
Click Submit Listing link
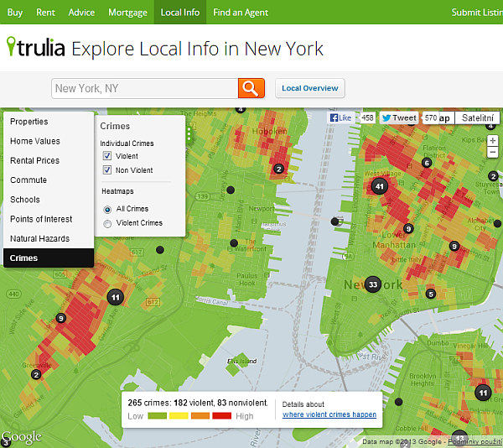coord(477,13)
